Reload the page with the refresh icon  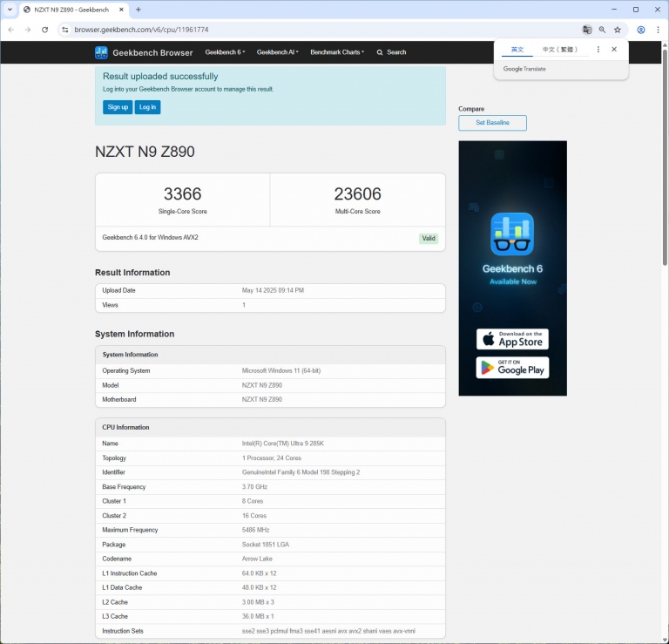click(x=44, y=30)
